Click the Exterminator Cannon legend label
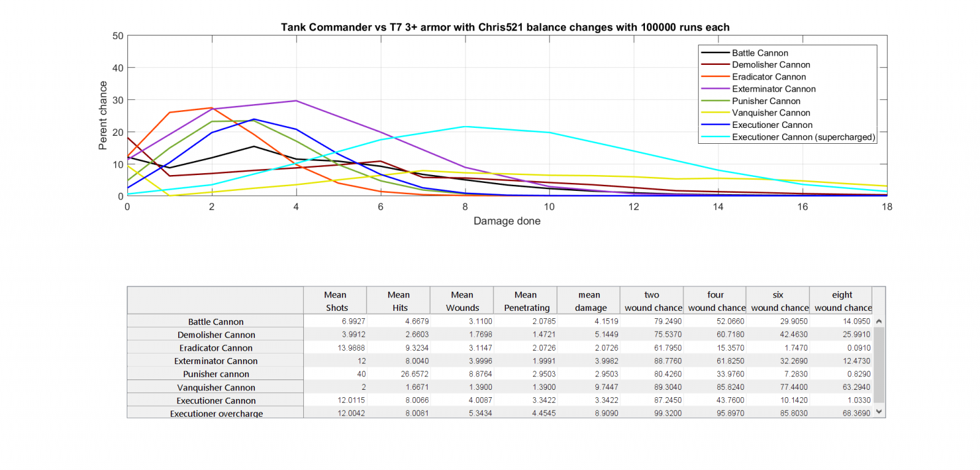 click(x=774, y=89)
